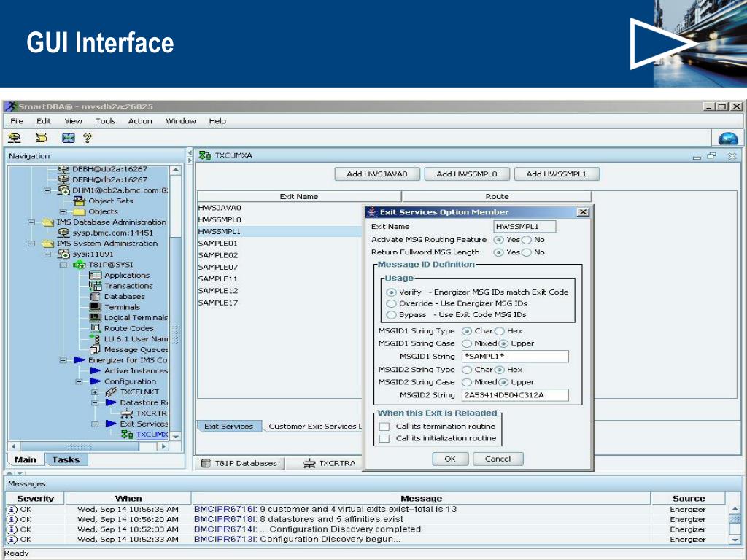Click the Applications icon in the tree
This screenshot has height=560, width=747.
point(96,275)
